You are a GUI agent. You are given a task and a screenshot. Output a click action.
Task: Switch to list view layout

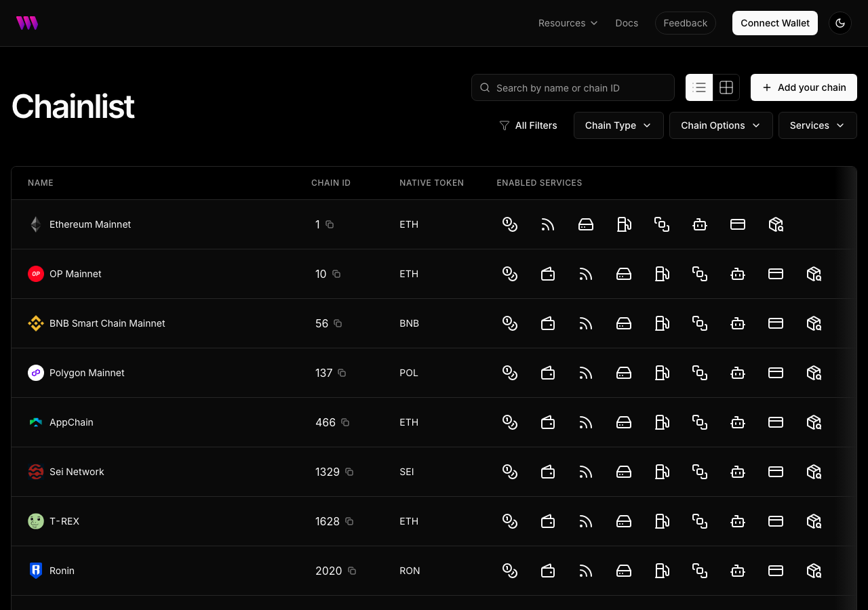699,87
